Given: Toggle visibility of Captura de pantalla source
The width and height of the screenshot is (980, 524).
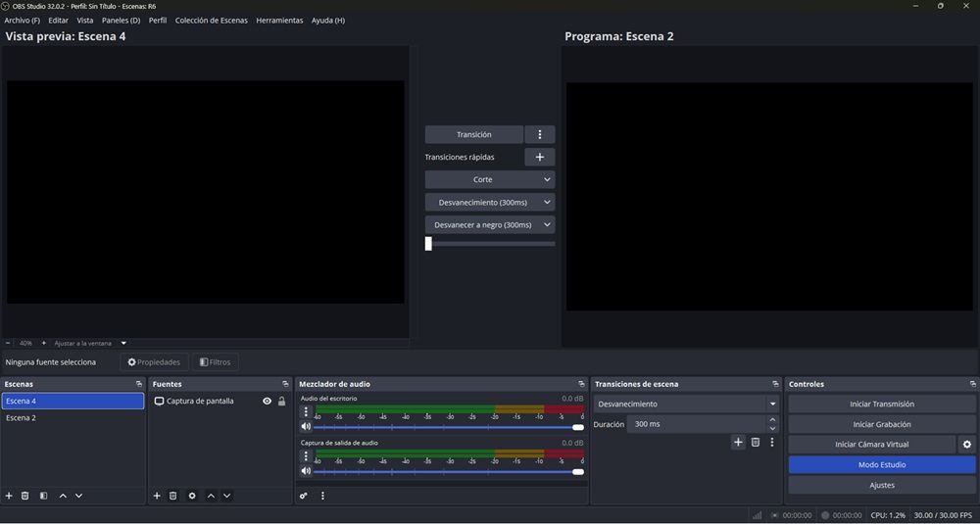Looking at the screenshot, I should tap(267, 401).
